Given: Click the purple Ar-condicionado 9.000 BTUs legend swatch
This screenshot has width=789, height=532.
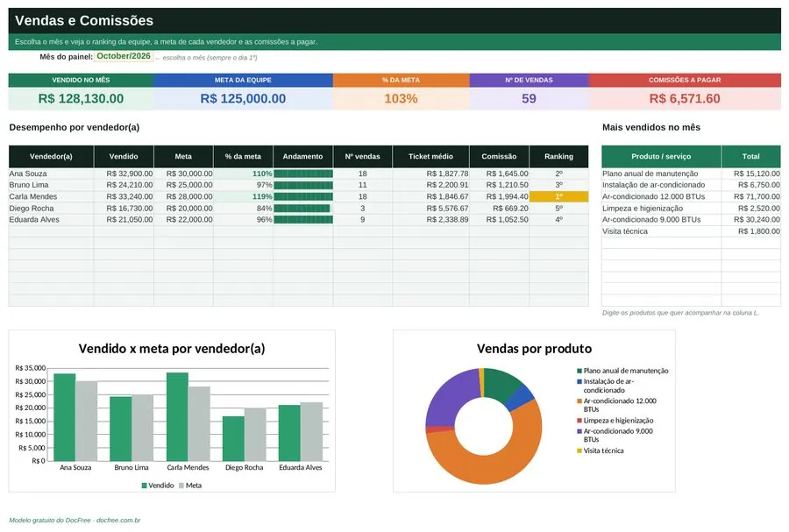Looking at the screenshot, I should 579,431.
